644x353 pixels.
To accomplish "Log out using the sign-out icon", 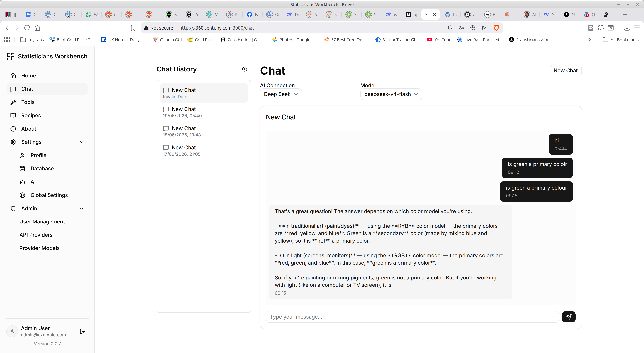I will 83,331.
